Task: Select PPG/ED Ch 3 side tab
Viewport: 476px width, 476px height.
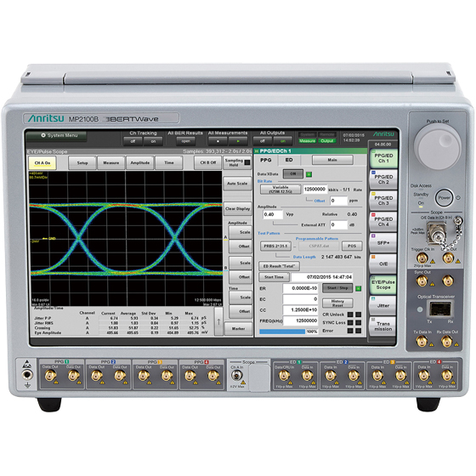Action: (x=383, y=201)
